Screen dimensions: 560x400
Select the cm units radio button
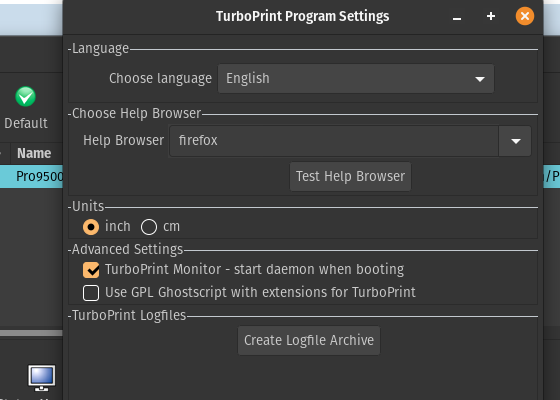[149, 227]
